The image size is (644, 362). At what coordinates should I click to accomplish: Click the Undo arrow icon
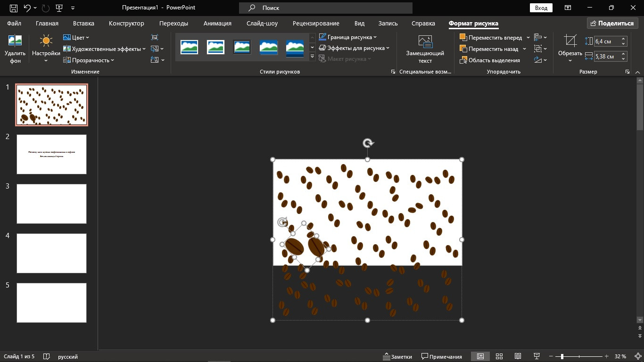pos(27,8)
